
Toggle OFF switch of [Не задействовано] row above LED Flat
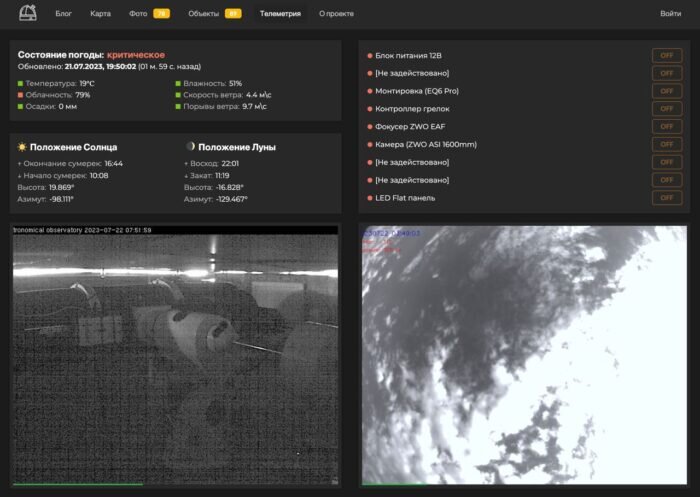coord(667,180)
